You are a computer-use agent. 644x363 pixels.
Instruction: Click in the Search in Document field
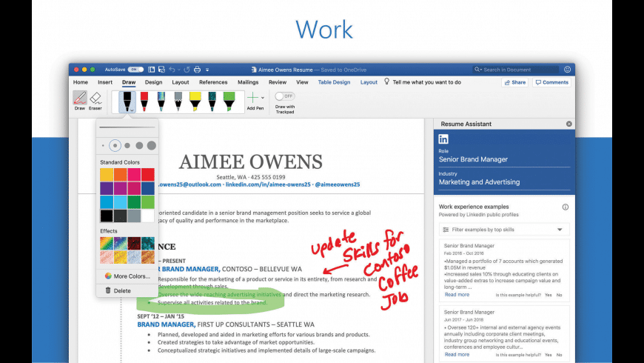point(515,70)
